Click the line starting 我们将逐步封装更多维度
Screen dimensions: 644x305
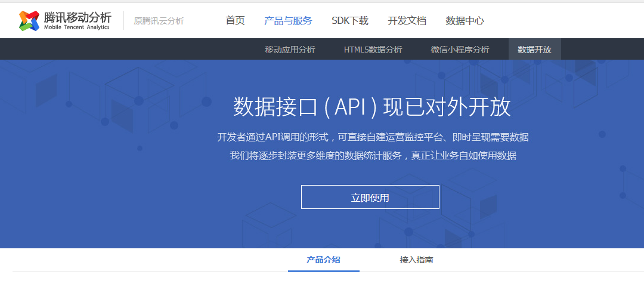373,156
